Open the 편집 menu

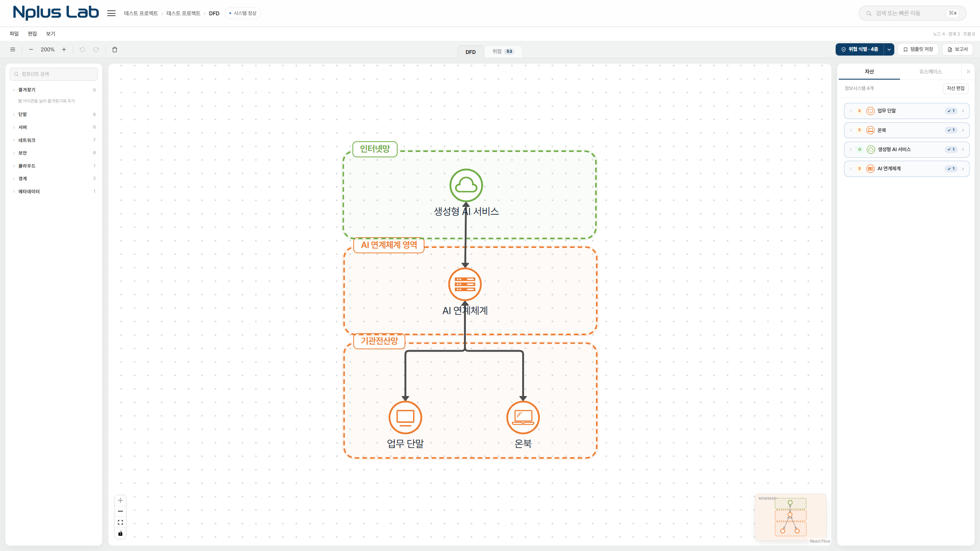[32, 34]
